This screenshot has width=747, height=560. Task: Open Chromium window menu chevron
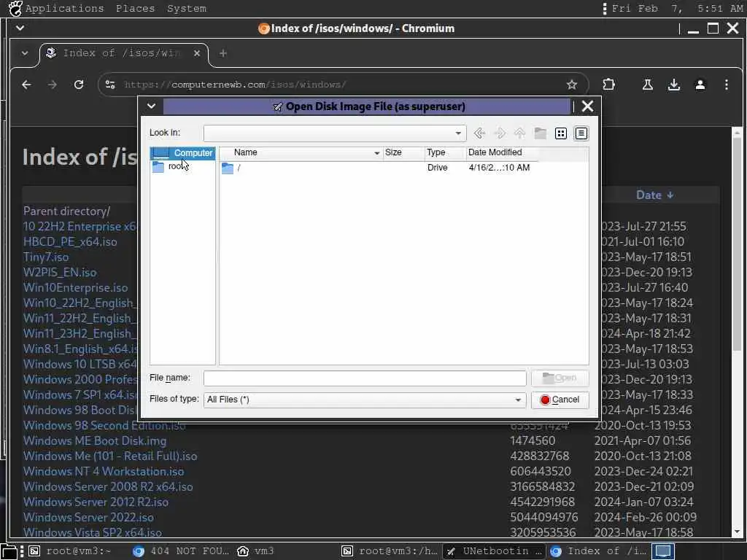click(x=20, y=28)
